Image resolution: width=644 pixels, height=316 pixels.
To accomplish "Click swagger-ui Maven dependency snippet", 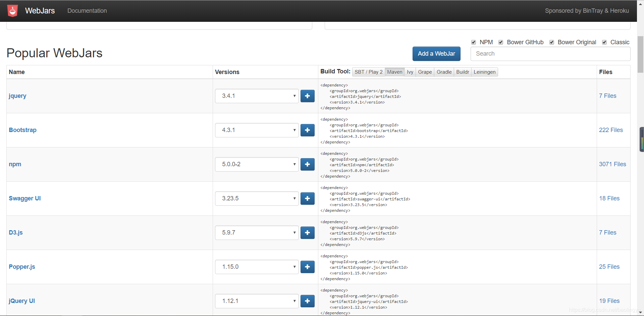I will point(365,199).
